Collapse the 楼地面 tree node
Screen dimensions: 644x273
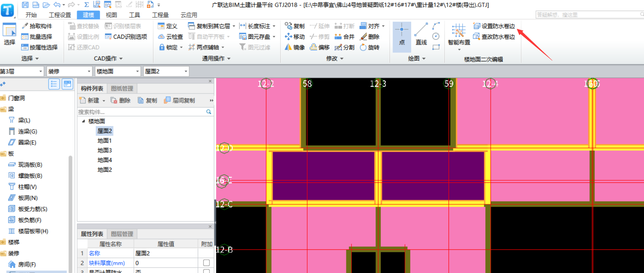tap(83, 121)
